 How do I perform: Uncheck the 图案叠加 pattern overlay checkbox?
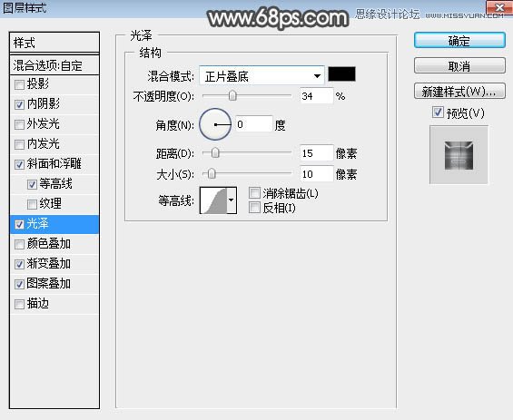19,284
